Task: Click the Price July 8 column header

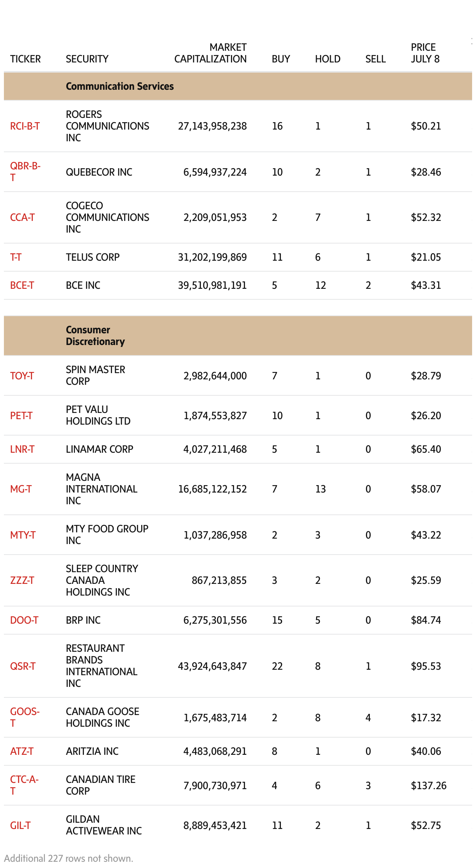Action: click(425, 53)
